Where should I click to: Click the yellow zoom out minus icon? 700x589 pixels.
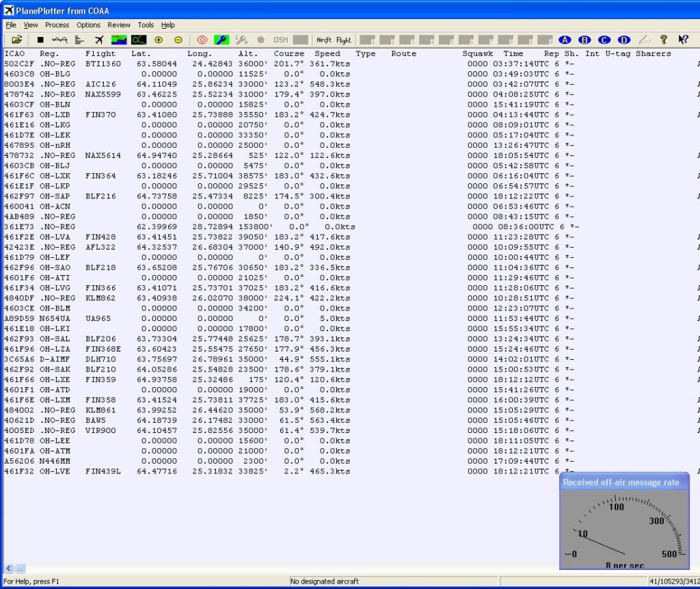pos(178,40)
